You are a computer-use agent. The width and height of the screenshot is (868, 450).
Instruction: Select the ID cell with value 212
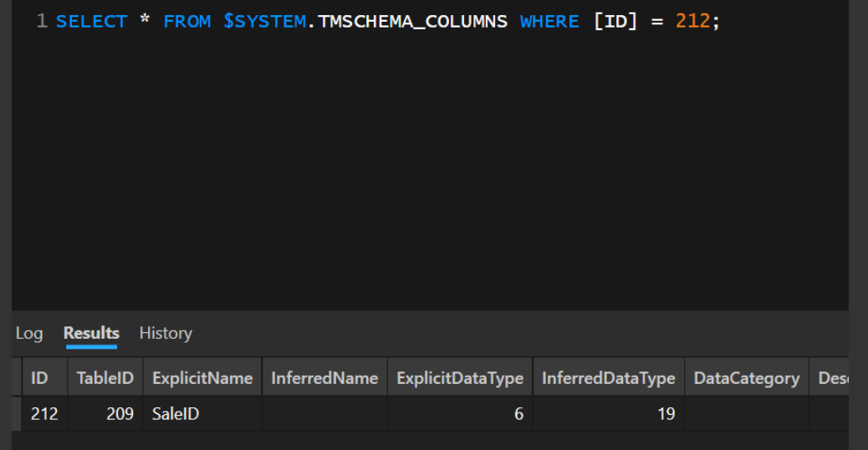45,413
